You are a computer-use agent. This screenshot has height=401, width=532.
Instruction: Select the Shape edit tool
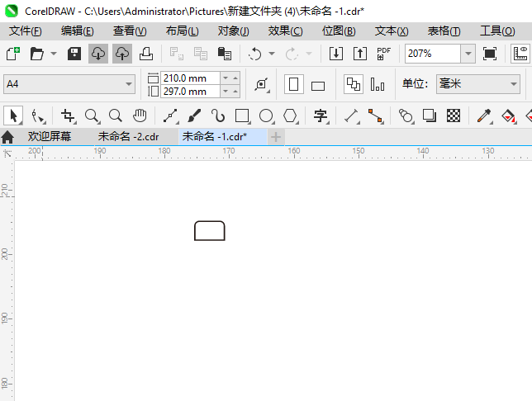pyautogui.click(x=38, y=116)
